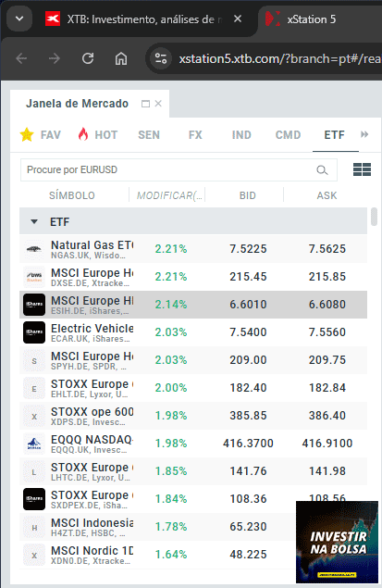Viewport: 382px width, 588px height.
Task: Click Invesco logo of EQQQ.UK
Action: [x=34, y=444]
